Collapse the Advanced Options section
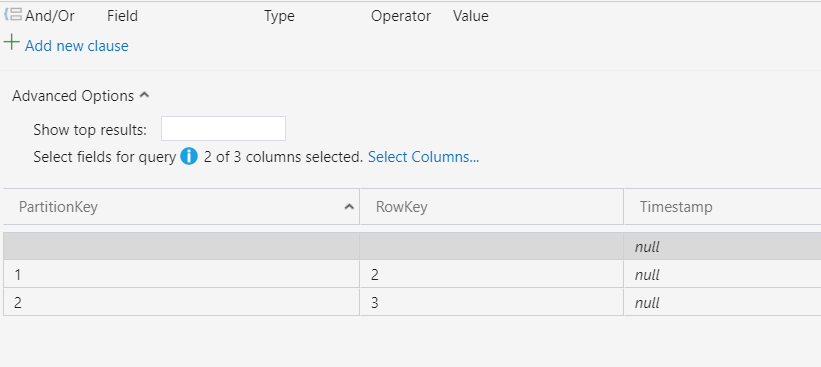The width and height of the screenshot is (821, 367). coord(81,96)
